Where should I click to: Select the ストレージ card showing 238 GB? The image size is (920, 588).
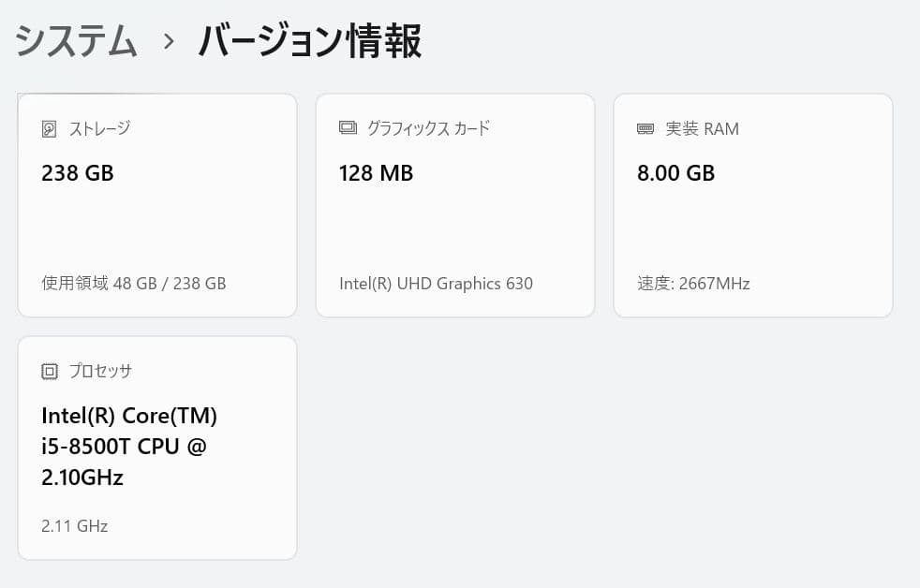tap(156, 205)
